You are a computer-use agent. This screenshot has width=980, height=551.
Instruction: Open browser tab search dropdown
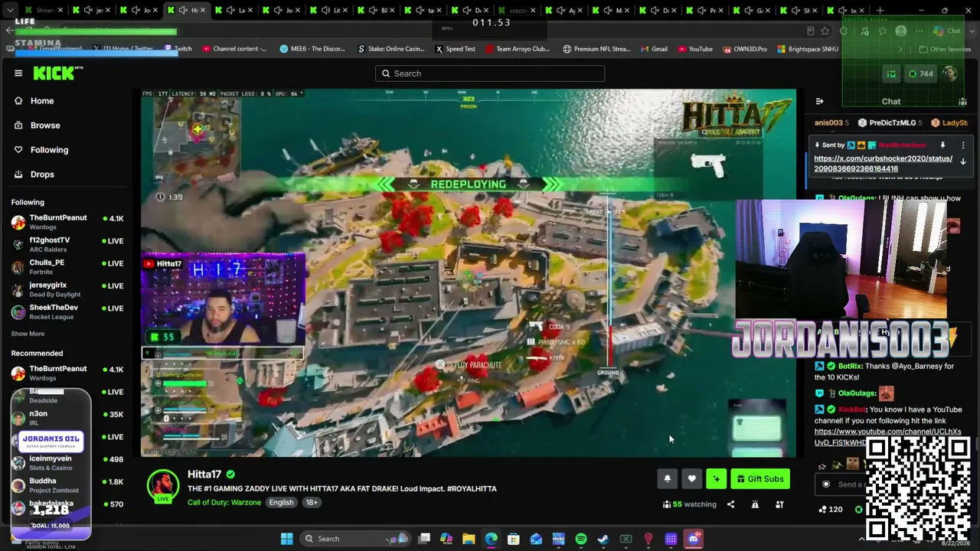click(9, 11)
